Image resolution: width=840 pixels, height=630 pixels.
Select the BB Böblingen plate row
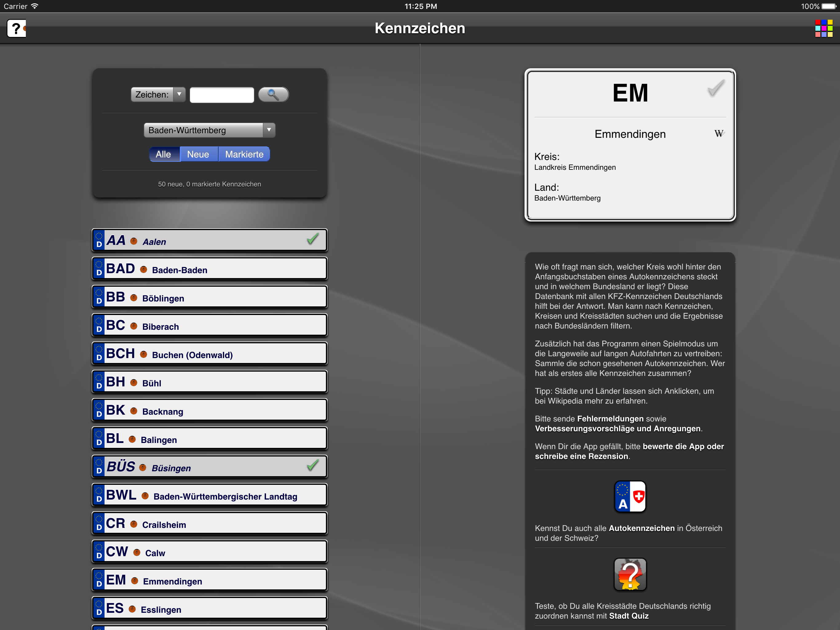(x=210, y=297)
